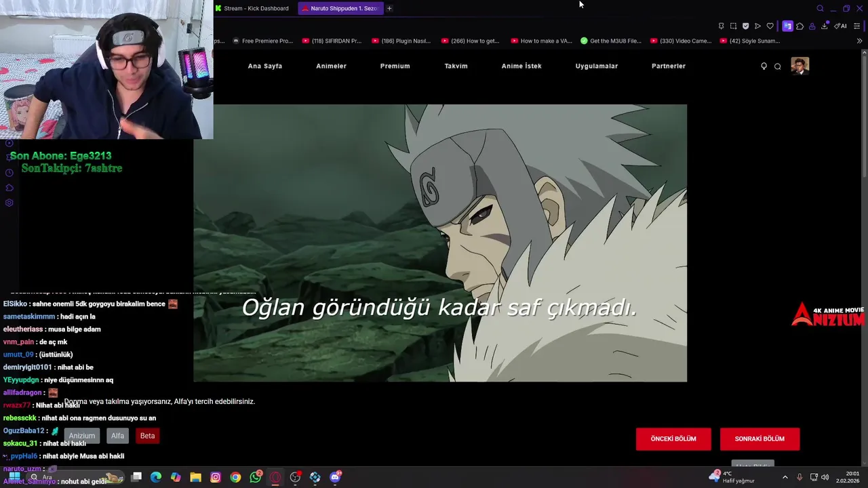Open the Takvim menu item
868x488 pixels.
(x=456, y=66)
